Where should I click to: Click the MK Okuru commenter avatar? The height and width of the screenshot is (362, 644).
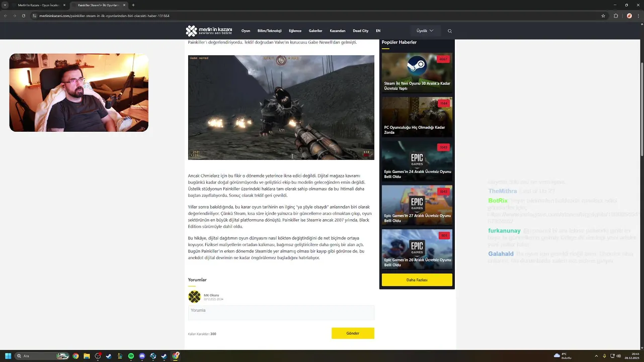click(194, 297)
